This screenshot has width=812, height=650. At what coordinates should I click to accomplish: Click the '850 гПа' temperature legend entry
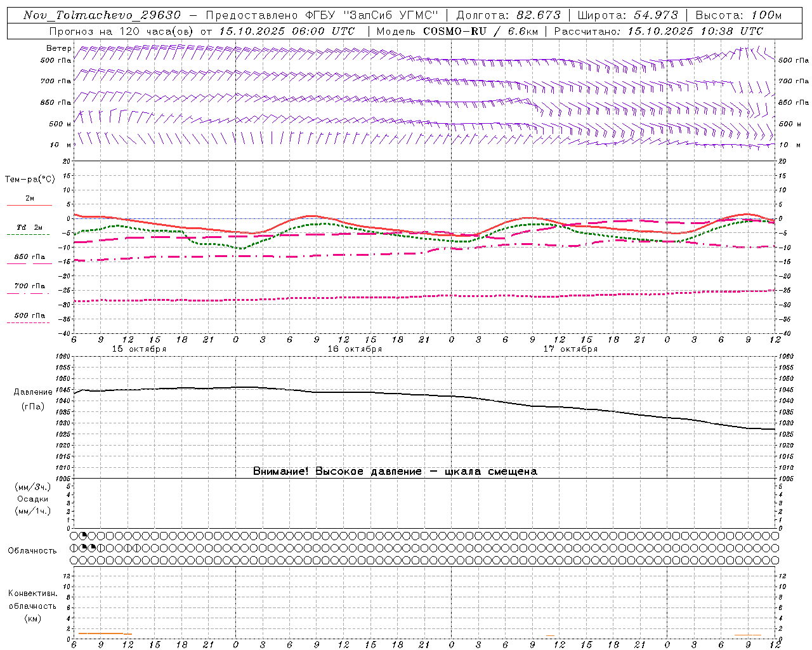tap(30, 257)
